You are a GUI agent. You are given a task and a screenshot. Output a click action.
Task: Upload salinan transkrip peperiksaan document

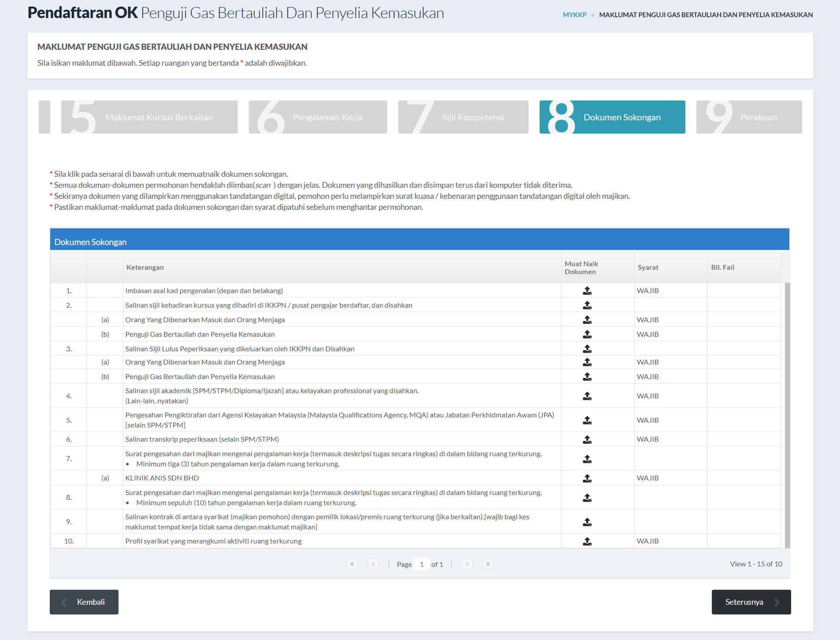587,439
